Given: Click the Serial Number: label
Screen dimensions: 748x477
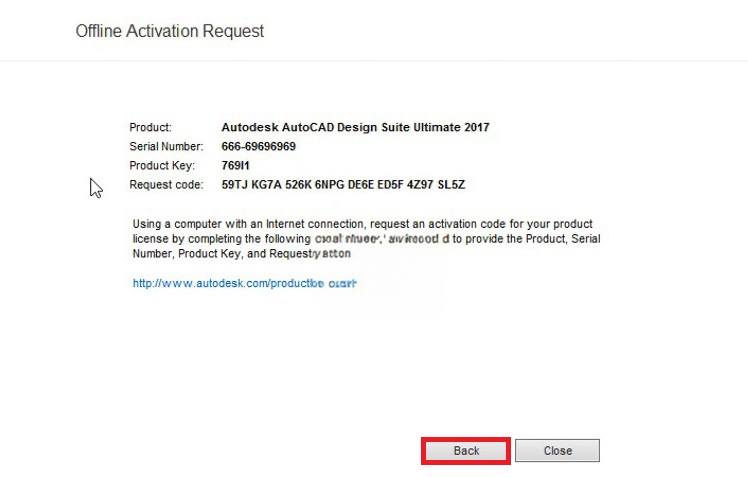Looking at the screenshot, I should pos(166,146).
